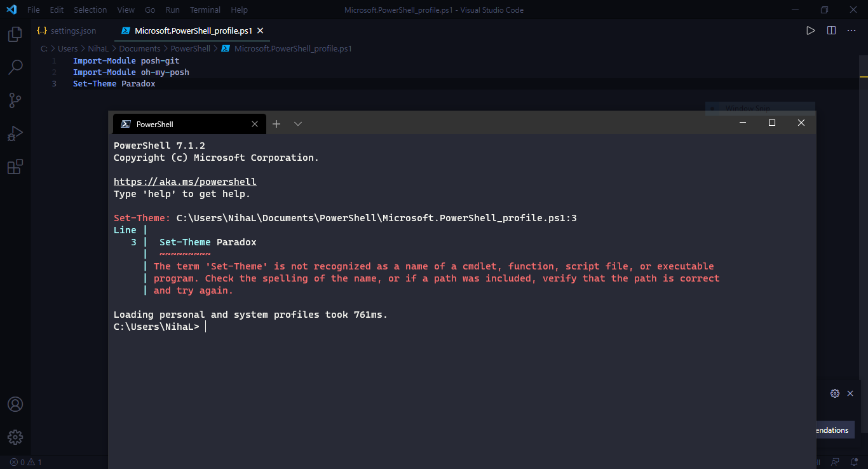Screen dimensions: 868x469
Task: Open the terminal profile dropdown chevron
Action: click(x=297, y=123)
